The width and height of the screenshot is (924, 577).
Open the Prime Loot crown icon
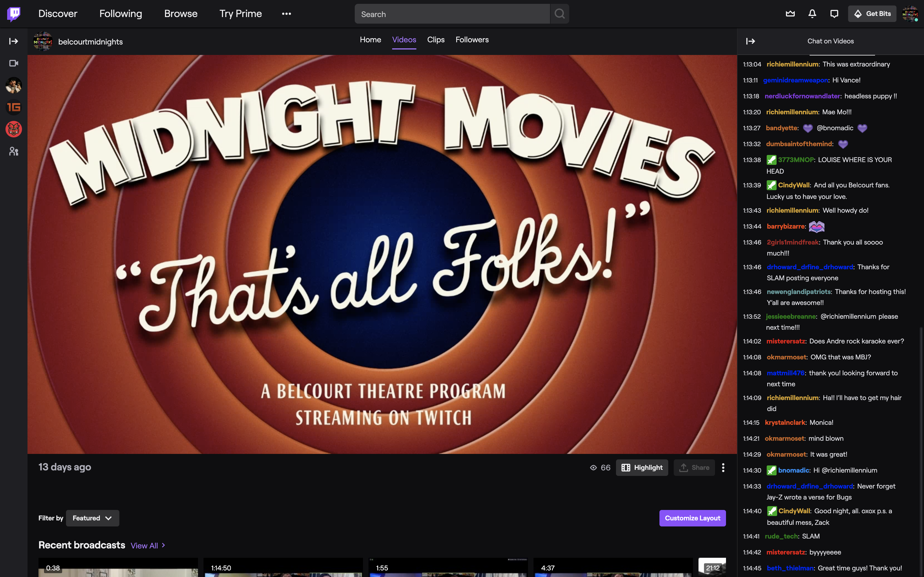pyautogui.click(x=790, y=14)
